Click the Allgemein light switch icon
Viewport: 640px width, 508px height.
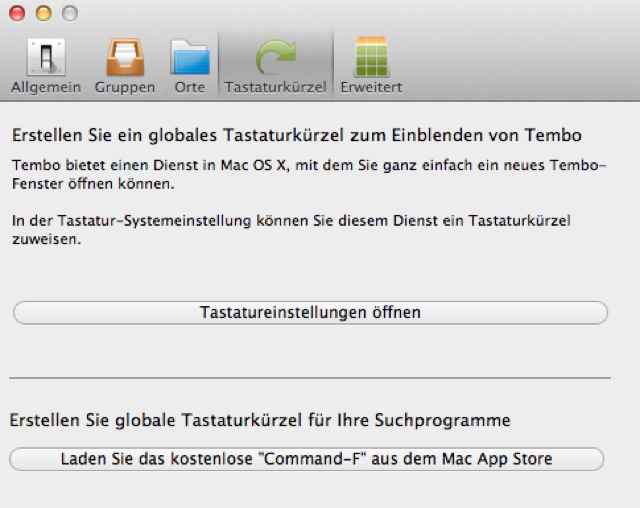[46, 57]
